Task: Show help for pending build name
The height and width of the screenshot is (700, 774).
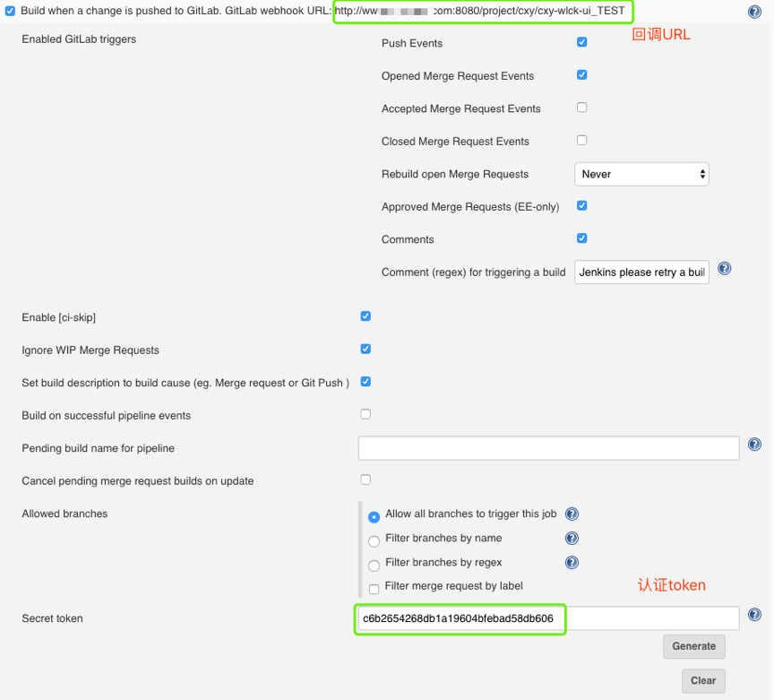Action: [x=754, y=445]
